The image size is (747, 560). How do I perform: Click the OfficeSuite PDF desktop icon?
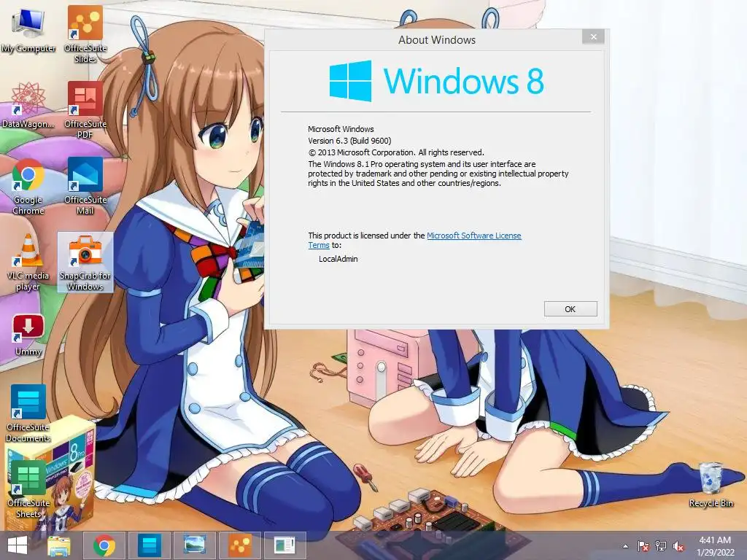(x=85, y=110)
